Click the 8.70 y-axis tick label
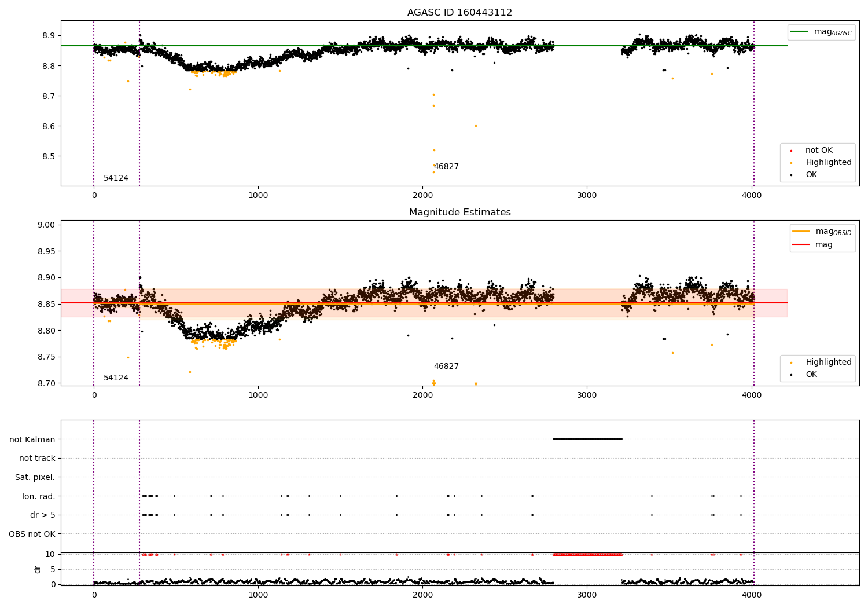 pos(46,383)
